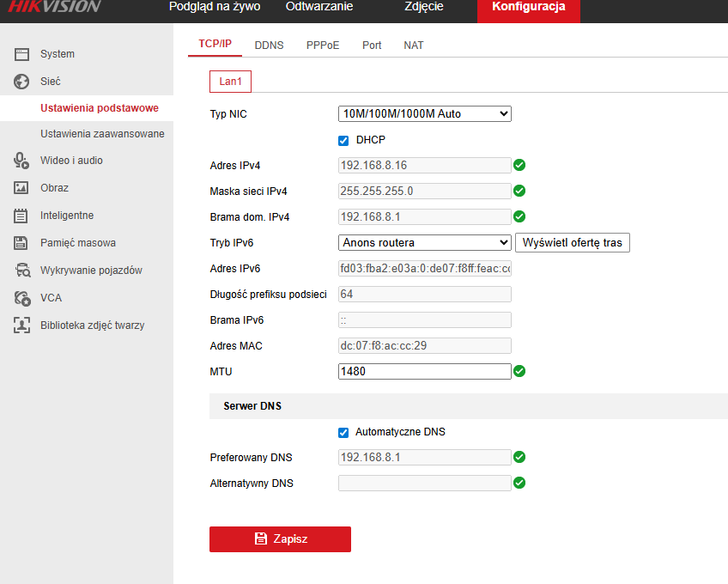The height and width of the screenshot is (584, 728).
Task: Uncheck Automatyczne DNS checkbox
Action: pos(343,432)
